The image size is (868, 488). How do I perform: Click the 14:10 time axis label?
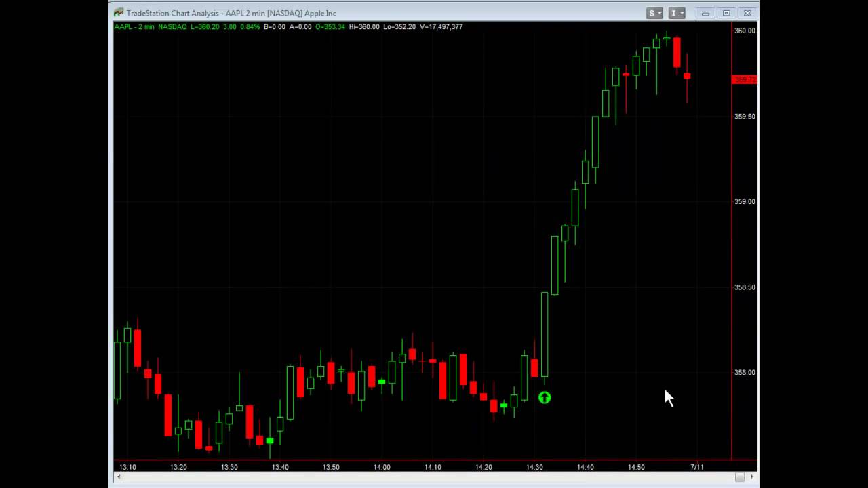[x=433, y=467]
